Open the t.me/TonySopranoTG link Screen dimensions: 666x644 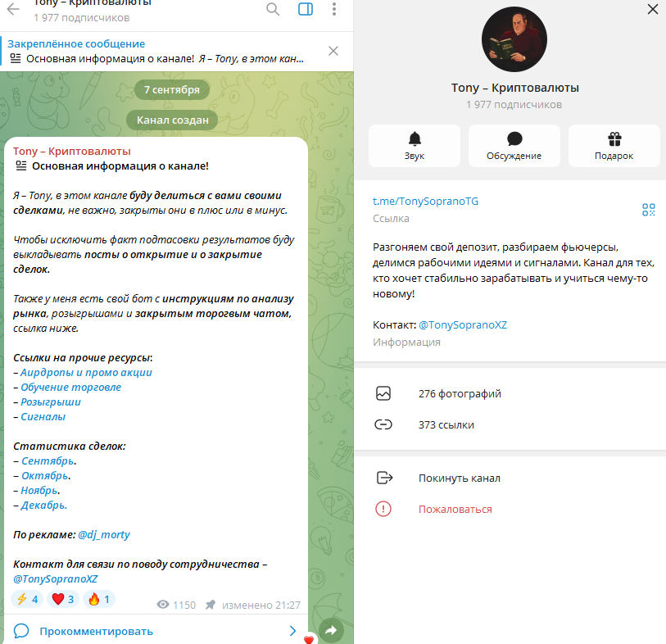(425, 202)
